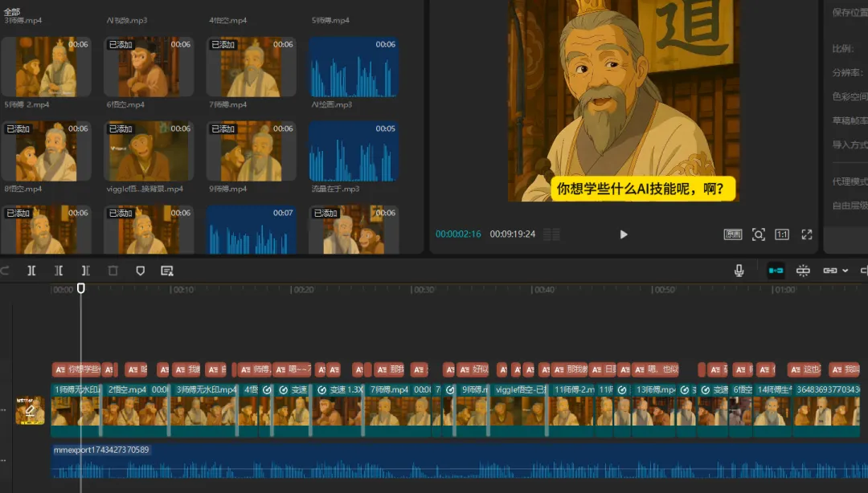868x493 pixels.
Task: Trim right of playhead with delete-right tool
Action: point(86,271)
